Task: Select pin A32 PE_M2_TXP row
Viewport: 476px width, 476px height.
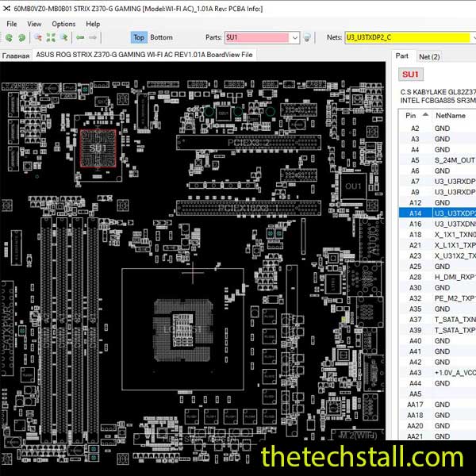Action: click(x=437, y=298)
